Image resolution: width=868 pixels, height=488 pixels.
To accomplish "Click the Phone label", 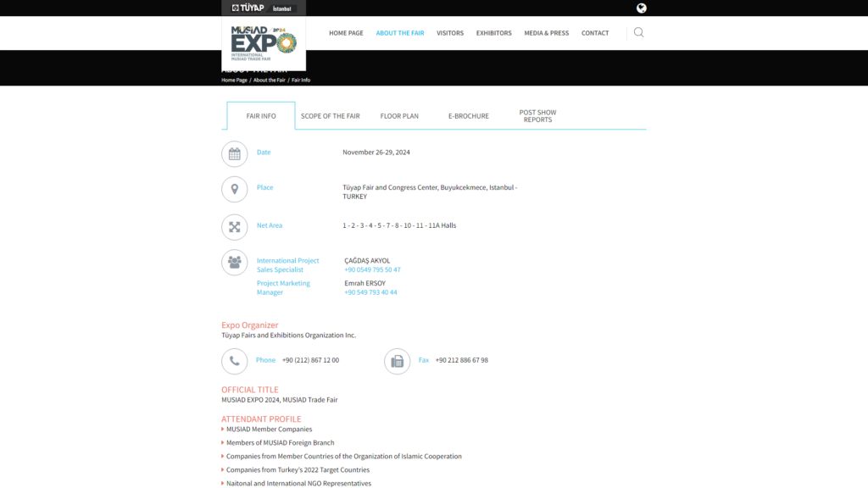I will [x=265, y=360].
